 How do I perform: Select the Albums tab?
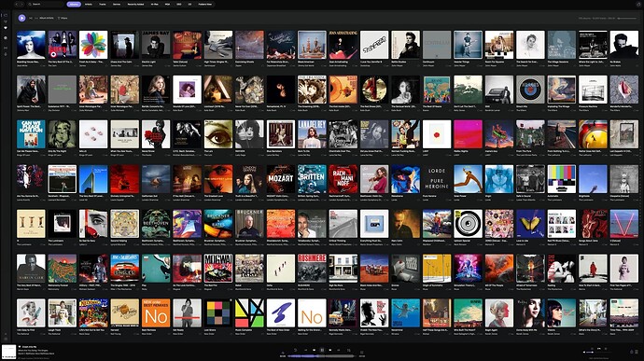74,4
